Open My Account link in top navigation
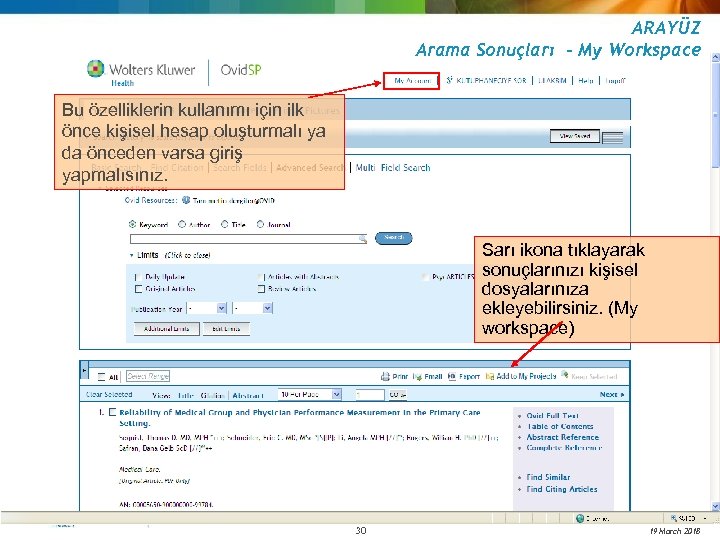Screen dimensions: 720x540 [x=412, y=81]
